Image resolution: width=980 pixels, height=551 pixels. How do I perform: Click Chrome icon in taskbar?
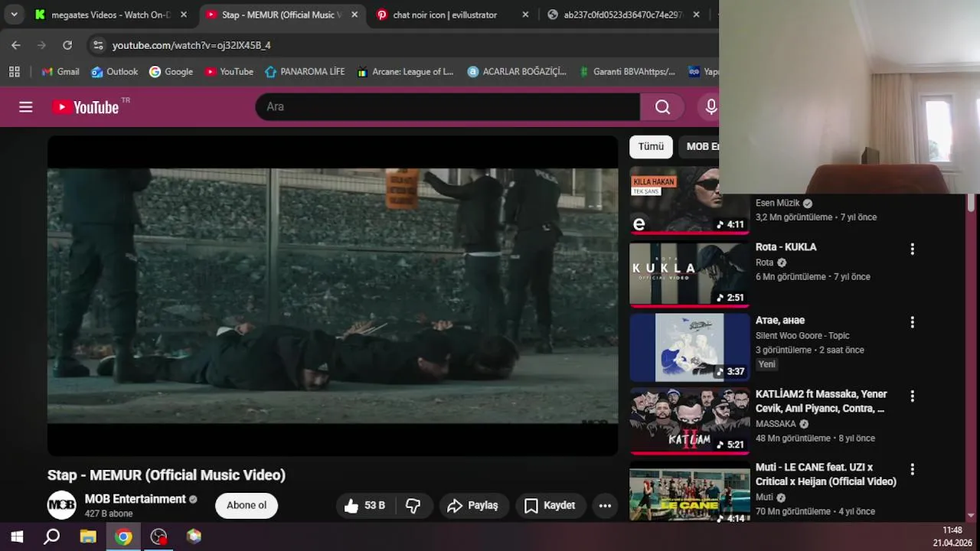click(x=123, y=536)
